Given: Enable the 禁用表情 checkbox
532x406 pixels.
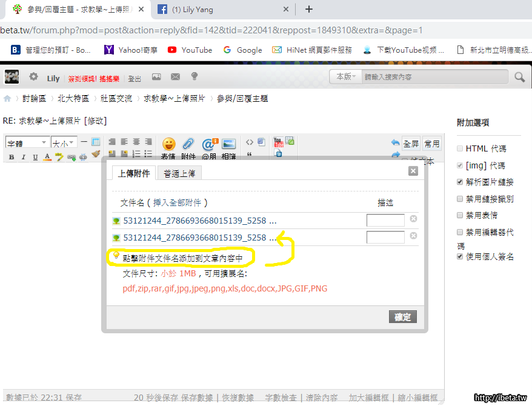Looking at the screenshot, I should (461, 215).
